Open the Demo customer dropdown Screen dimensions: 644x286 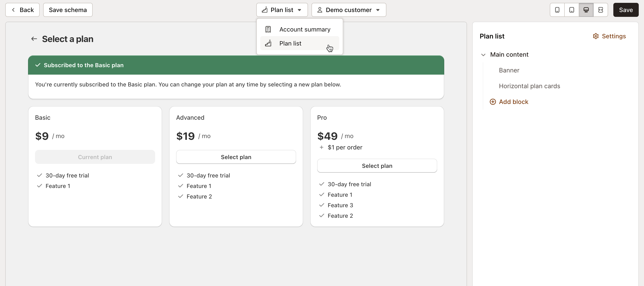(349, 10)
